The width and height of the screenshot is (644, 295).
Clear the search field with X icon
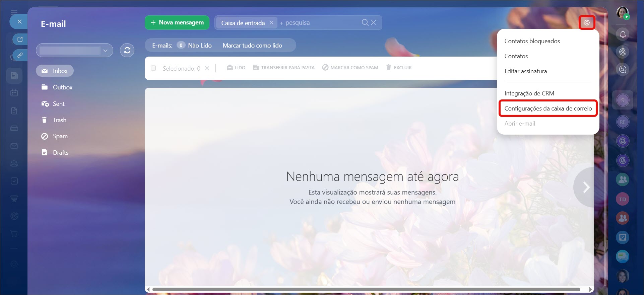coord(374,22)
